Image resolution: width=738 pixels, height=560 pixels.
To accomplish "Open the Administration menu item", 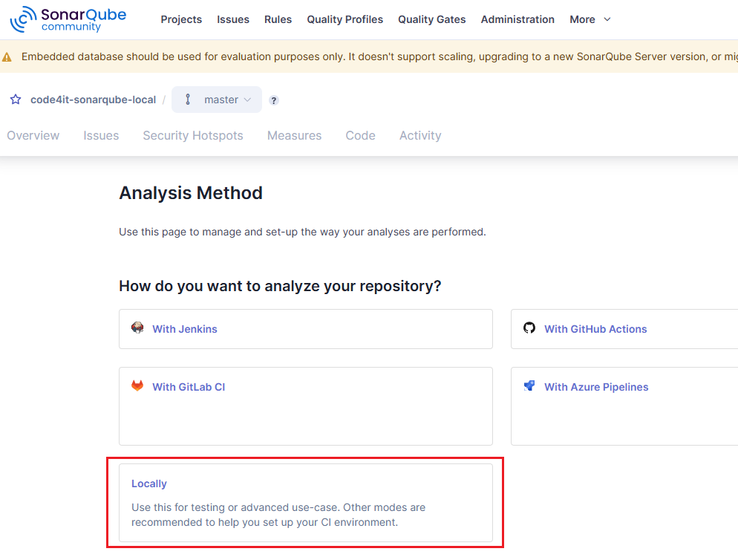I will point(517,19).
